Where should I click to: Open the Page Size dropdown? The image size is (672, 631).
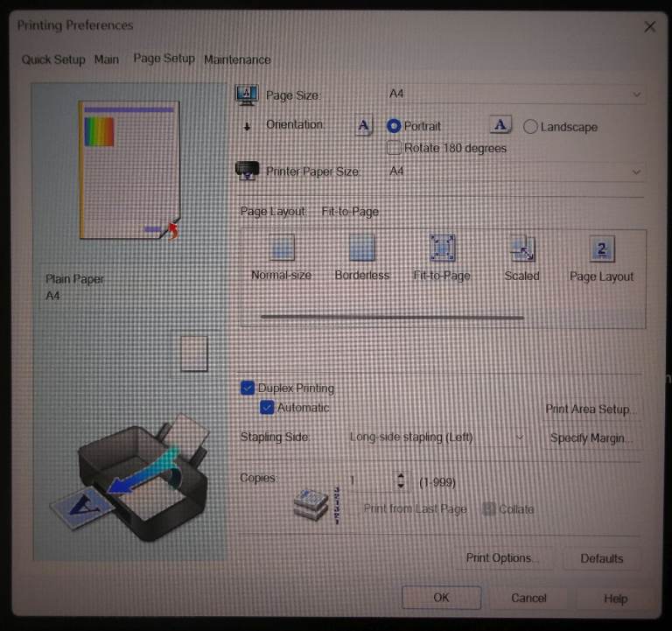[x=514, y=95]
